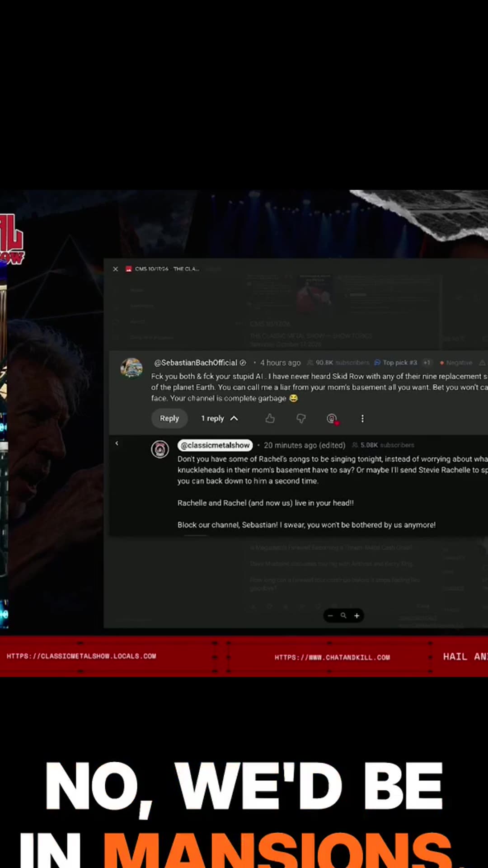Open SebastianBachOfficial's profile avatar
488x868 pixels.
(131, 368)
